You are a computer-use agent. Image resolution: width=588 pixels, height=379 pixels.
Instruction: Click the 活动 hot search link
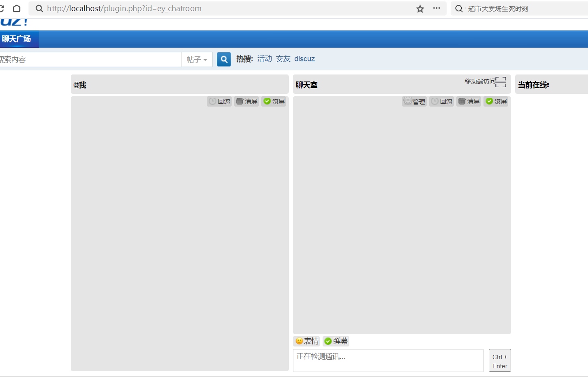(265, 59)
